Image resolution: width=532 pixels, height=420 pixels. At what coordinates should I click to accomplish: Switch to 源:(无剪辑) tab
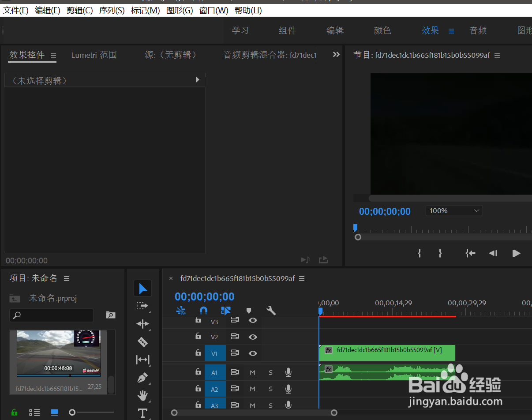point(171,55)
